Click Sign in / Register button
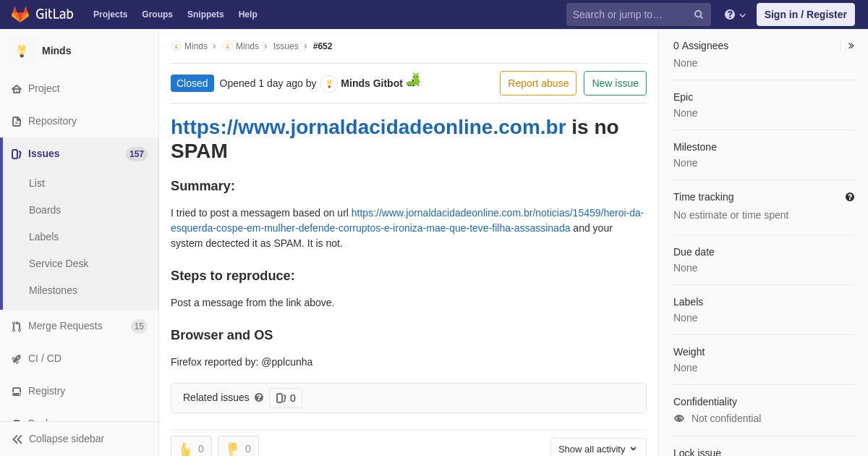Image resolution: width=868 pixels, height=456 pixels. click(x=805, y=14)
